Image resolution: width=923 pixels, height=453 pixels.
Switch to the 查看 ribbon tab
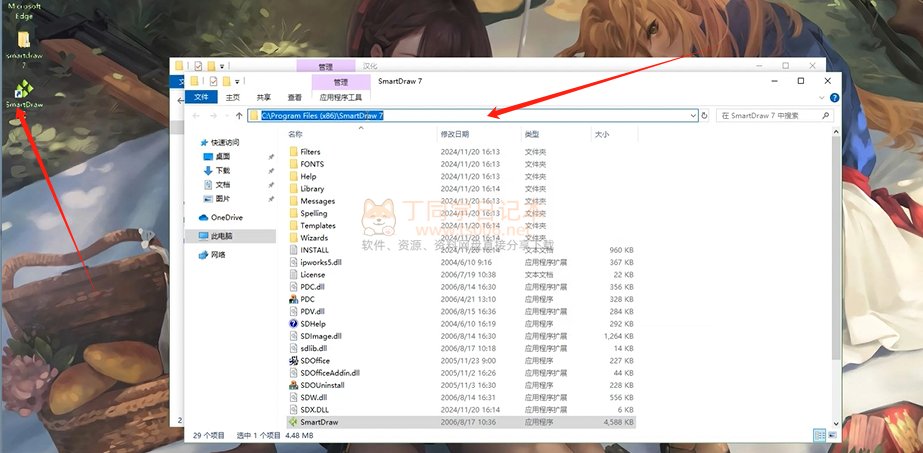tap(294, 97)
